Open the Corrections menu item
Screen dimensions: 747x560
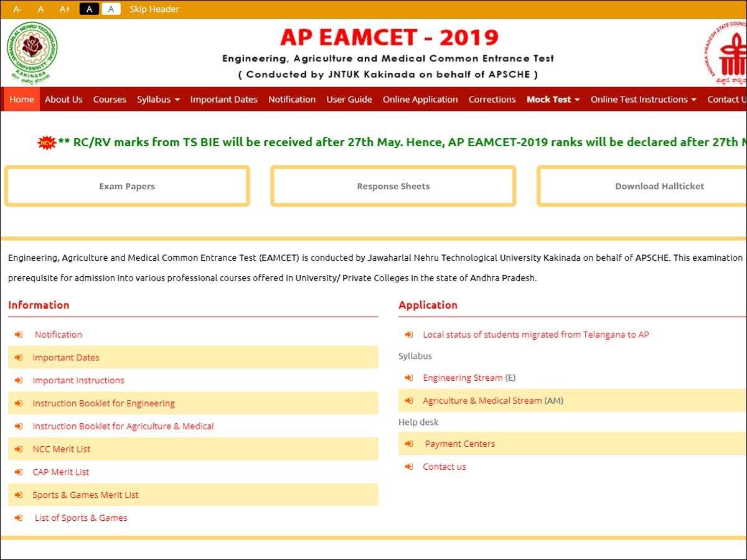pyautogui.click(x=492, y=100)
